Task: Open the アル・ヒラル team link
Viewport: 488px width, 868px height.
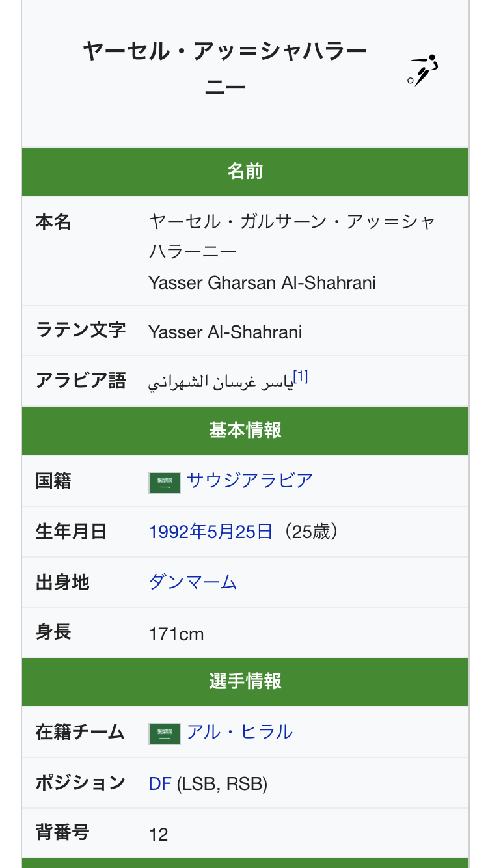Action: tap(239, 732)
